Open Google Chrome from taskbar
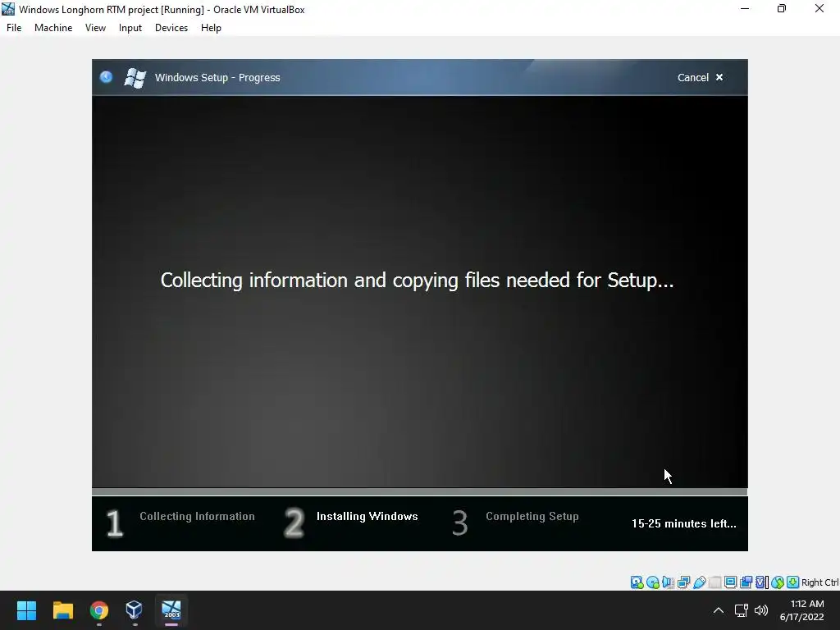The image size is (840, 630). coord(99,610)
